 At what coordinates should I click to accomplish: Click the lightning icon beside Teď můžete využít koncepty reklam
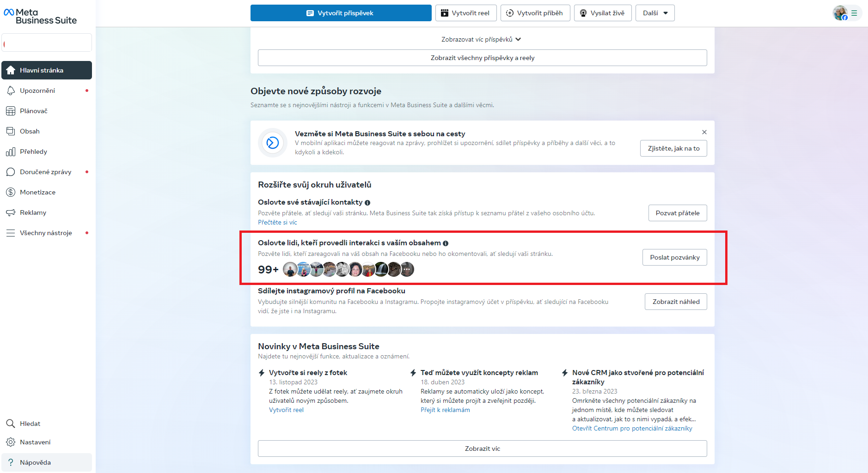(x=413, y=373)
